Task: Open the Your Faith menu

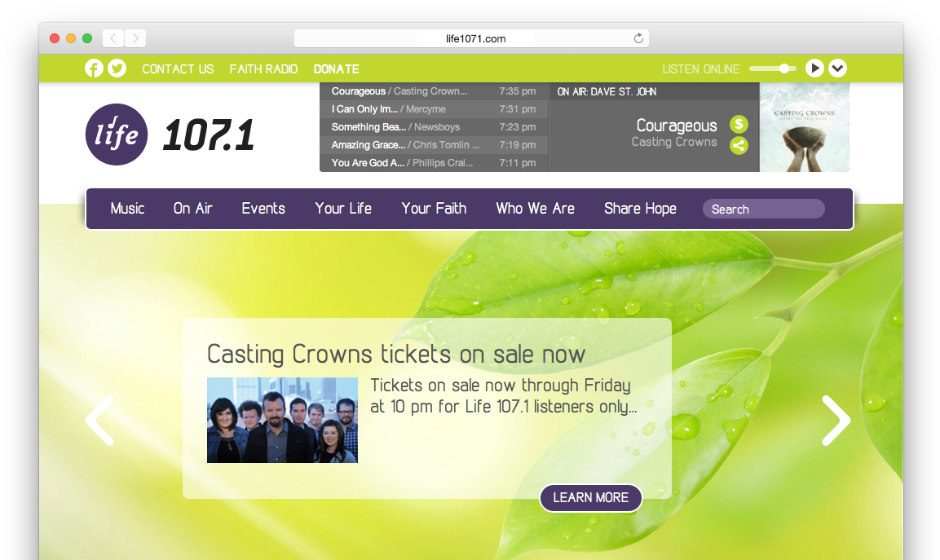Action: point(434,209)
